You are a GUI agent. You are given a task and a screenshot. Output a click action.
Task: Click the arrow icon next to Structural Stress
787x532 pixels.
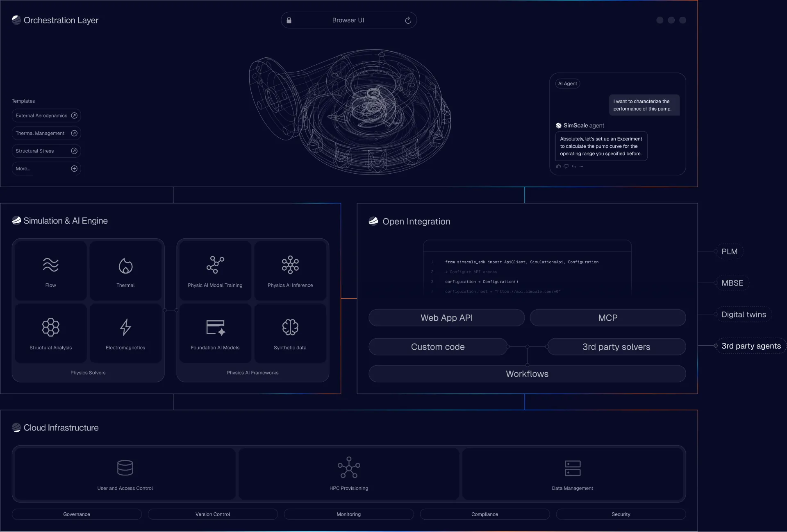pos(74,151)
